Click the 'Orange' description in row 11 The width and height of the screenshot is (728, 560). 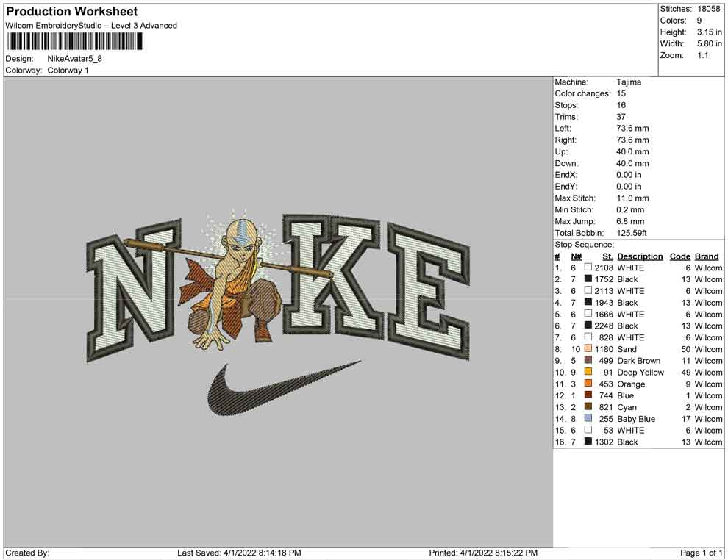tap(631, 384)
